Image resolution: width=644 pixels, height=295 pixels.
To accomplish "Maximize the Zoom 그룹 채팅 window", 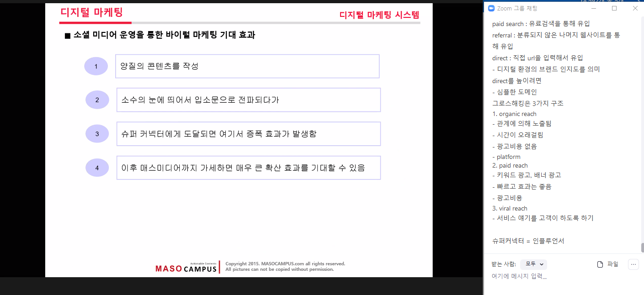I will coord(614,8).
